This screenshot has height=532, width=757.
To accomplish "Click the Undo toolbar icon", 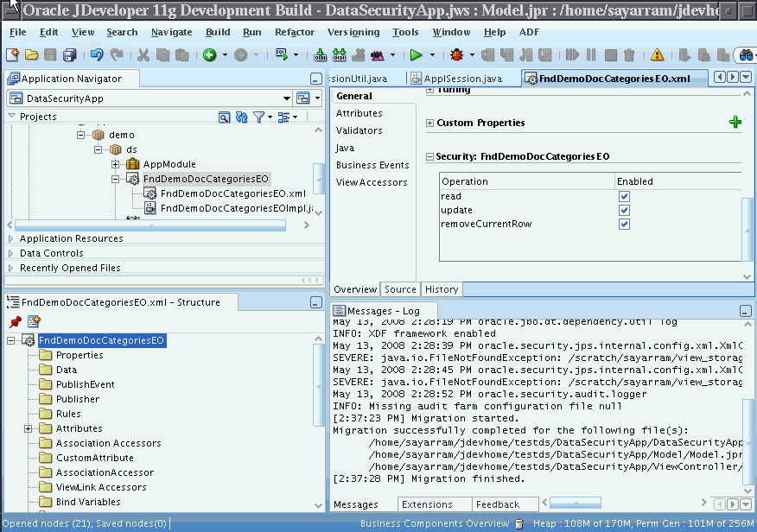I will (97, 55).
